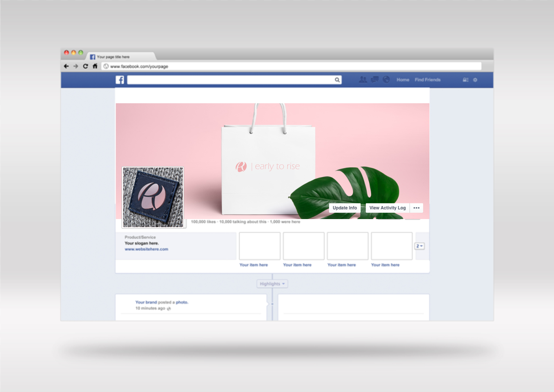Open the settings gear icon

475,80
